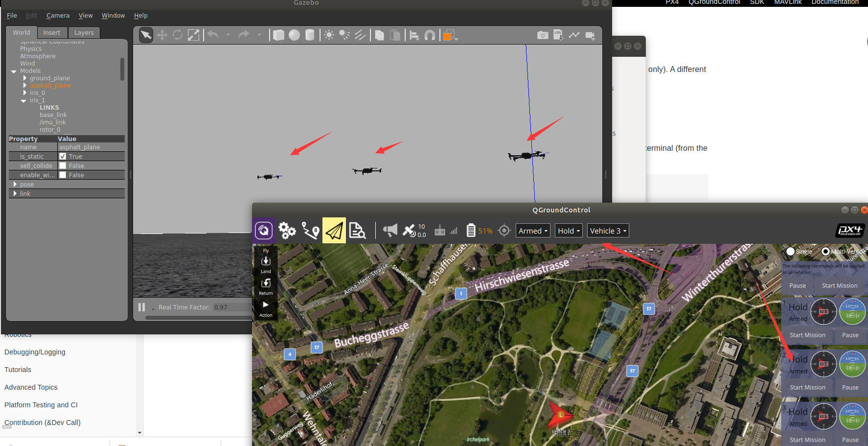Open vehicle setup gears in QGroundControl

point(287,231)
